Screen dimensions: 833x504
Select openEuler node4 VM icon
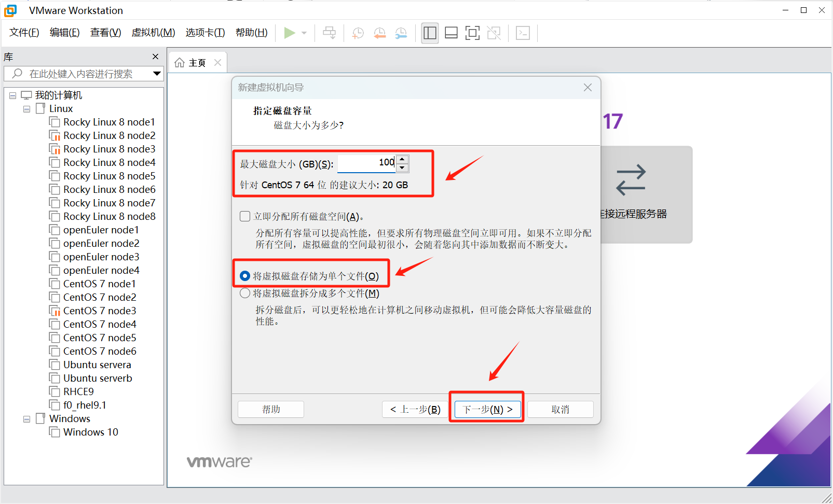click(x=54, y=270)
